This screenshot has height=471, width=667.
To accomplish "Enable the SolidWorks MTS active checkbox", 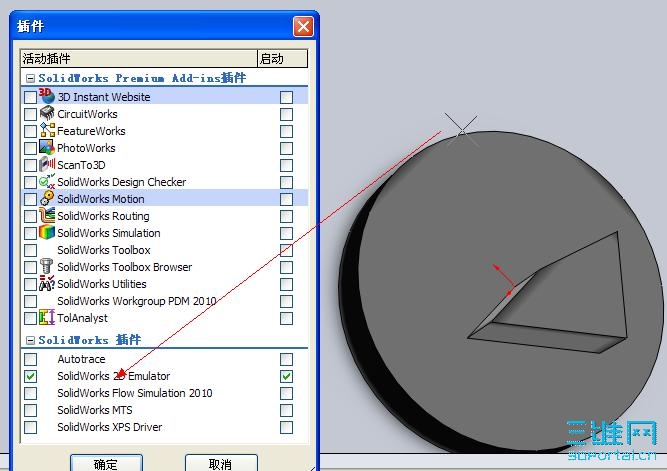I will pos(30,410).
